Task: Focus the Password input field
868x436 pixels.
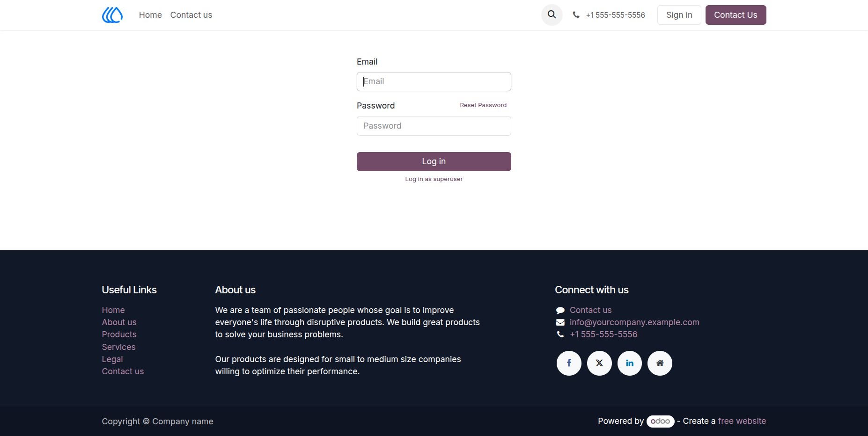Action: pyautogui.click(x=434, y=126)
